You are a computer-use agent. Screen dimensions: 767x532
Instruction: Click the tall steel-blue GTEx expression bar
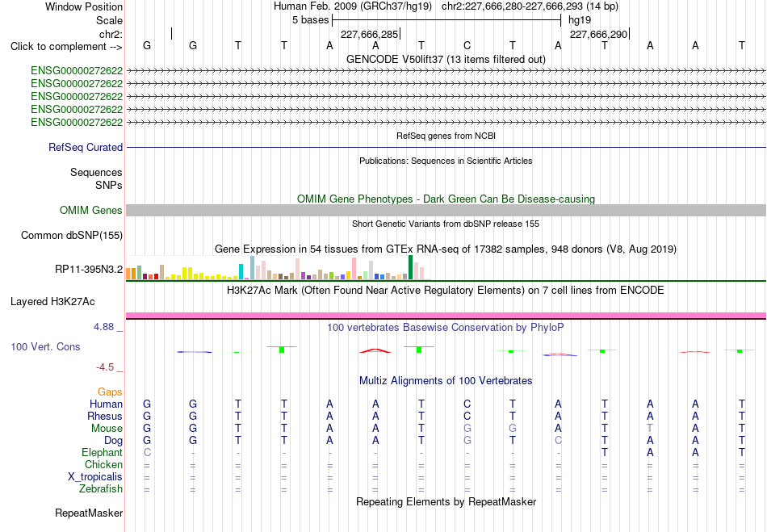coord(253,268)
